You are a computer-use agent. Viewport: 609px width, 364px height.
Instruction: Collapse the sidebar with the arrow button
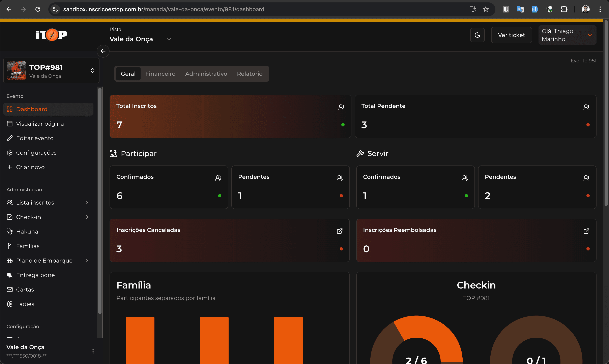(x=103, y=51)
